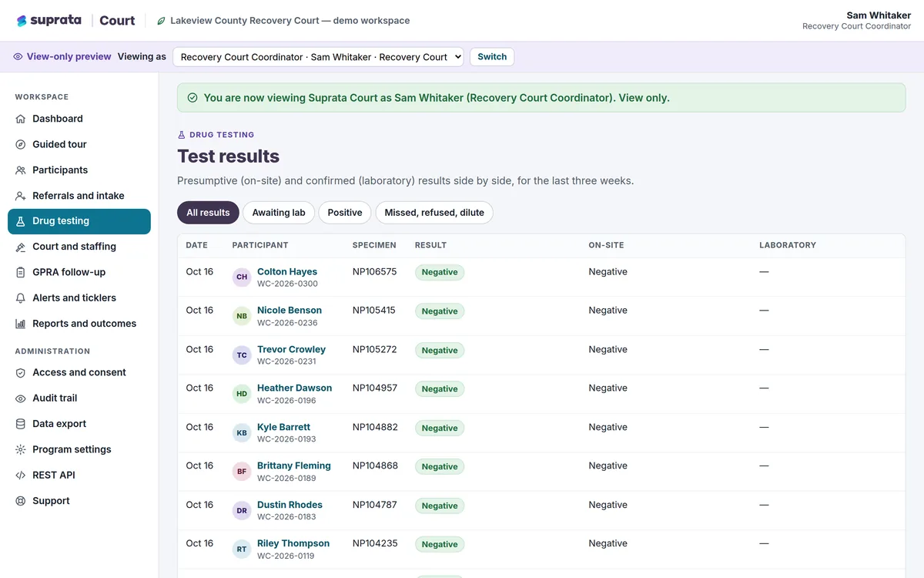924x578 pixels.
Task: Click the Audit trail eye icon
Action: [21, 398]
